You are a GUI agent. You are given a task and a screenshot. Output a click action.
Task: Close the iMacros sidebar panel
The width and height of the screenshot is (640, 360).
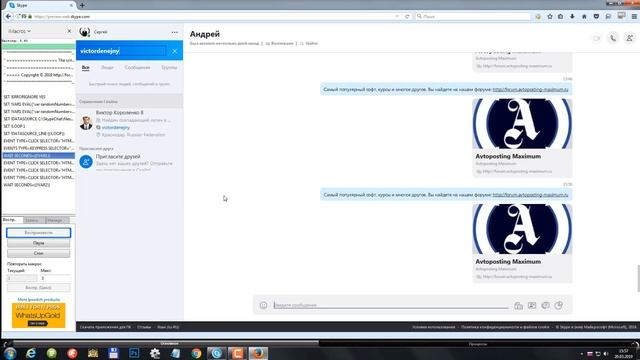(69, 31)
